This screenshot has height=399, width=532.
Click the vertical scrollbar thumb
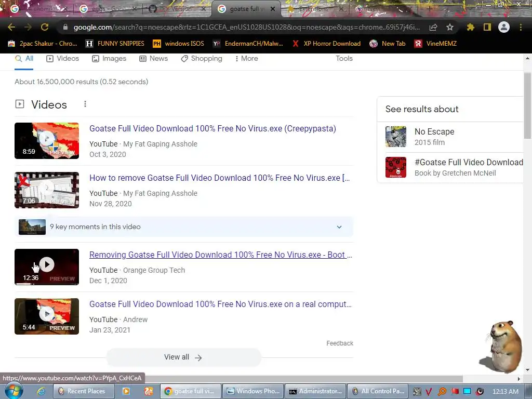pos(527,105)
